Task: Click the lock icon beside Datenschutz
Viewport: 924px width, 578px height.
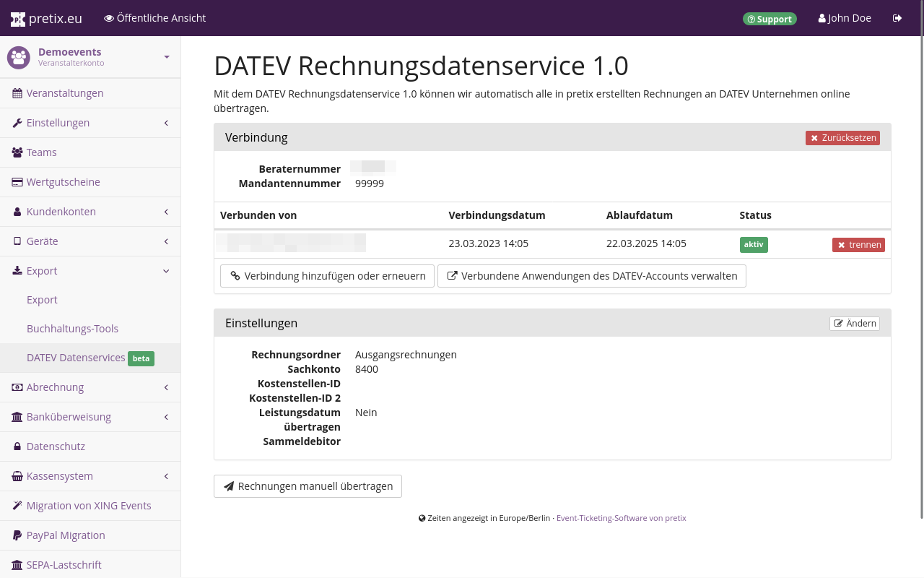Action: click(17, 447)
